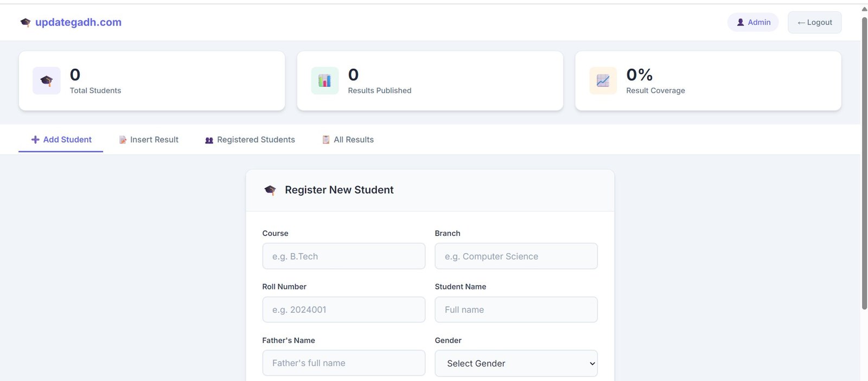Screen dimensions: 868x381
Task: Click the Father's Name input field
Action: (344, 363)
